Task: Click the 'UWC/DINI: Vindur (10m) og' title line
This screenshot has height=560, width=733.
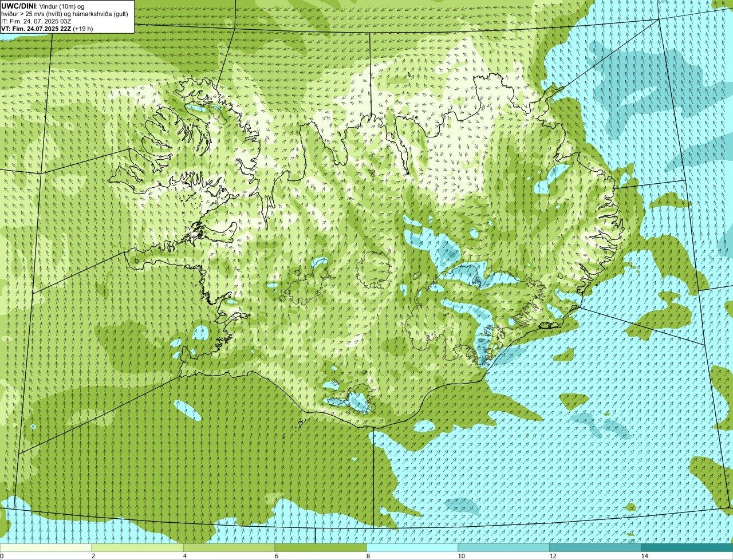Action: pos(42,6)
